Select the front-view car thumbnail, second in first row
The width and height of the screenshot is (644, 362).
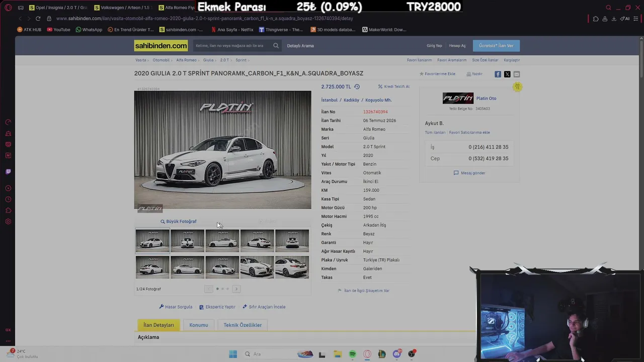coord(187,240)
